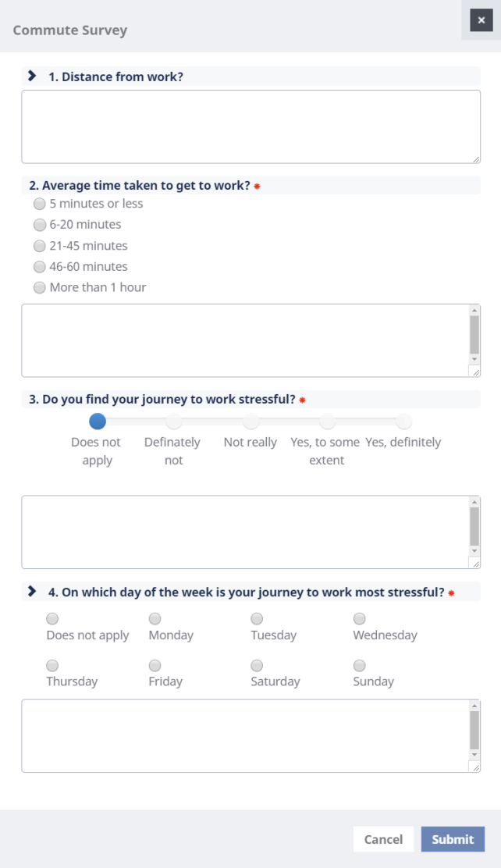Click the Distance from work text area
Screen dimensions: 501x868
(x=250, y=126)
